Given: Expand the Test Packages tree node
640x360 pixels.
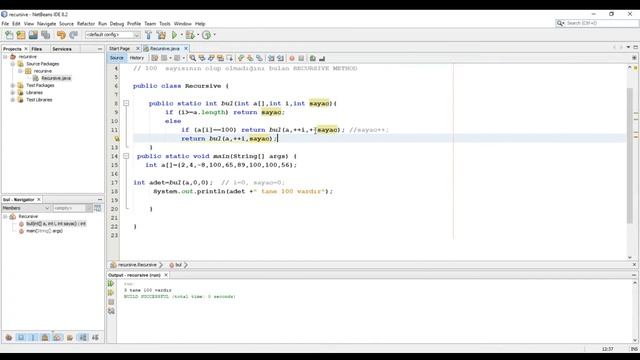Looking at the screenshot, I should (13, 85).
